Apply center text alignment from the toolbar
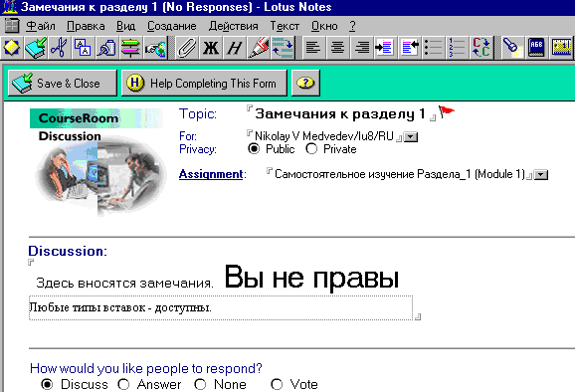The height and width of the screenshot is (392, 575). point(337,48)
